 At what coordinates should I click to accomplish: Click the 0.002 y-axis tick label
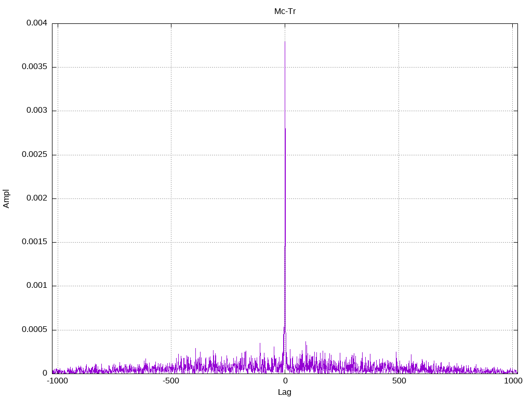pyautogui.click(x=37, y=198)
